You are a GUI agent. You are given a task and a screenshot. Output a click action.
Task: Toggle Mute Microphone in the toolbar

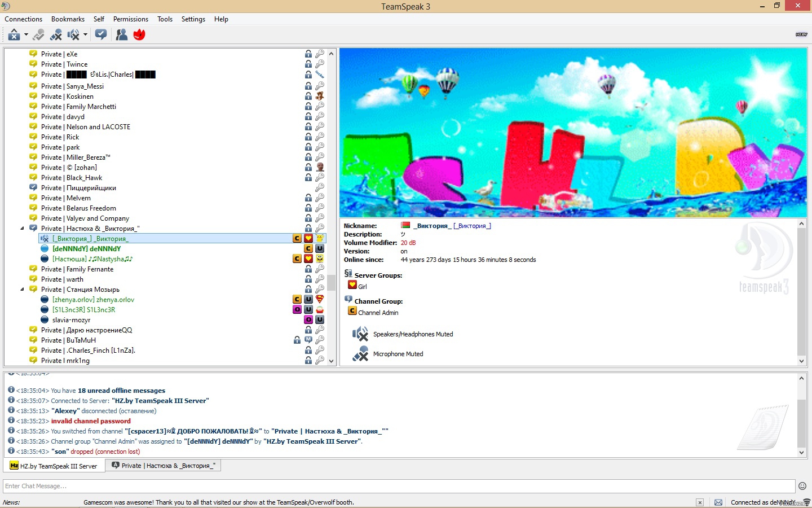pos(56,35)
